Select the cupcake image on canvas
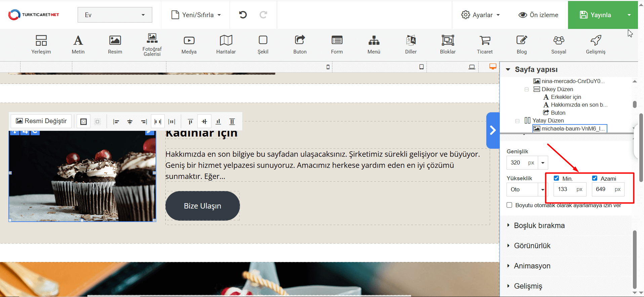This screenshot has width=644, height=297. coord(82,176)
